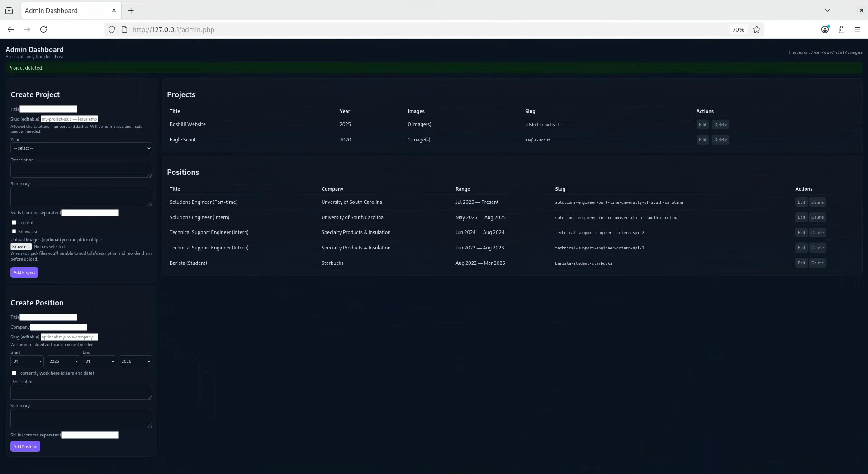The image size is (868, 474).
Task: Open the extensions puzzle icon
Action: click(841, 29)
